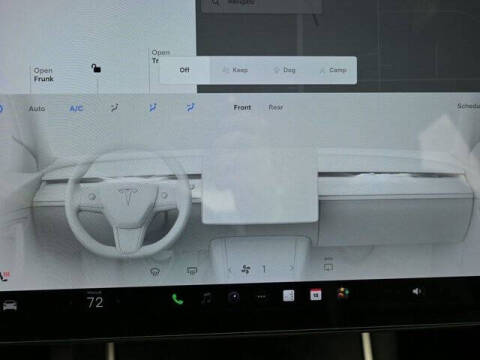Open vehicle controls via car icon
The width and height of the screenshot is (480, 360).
(x=10, y=305)
